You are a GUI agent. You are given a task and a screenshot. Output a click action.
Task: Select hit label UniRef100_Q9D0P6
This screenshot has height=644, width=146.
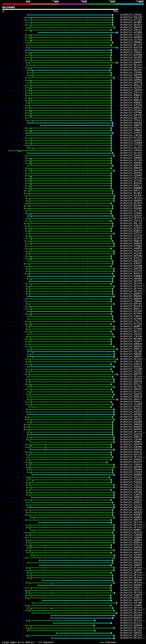click(x=131, y=449)
